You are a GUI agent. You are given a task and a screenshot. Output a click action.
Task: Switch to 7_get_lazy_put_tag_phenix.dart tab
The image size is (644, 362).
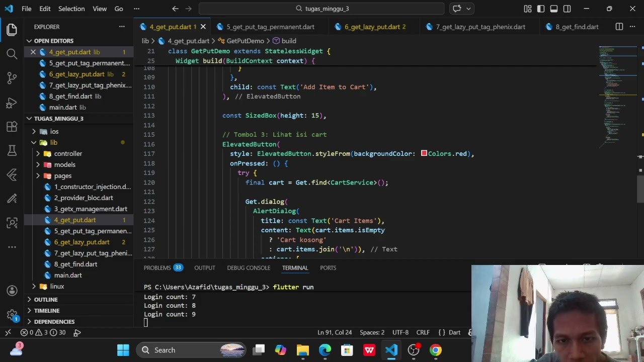[480, 27]
